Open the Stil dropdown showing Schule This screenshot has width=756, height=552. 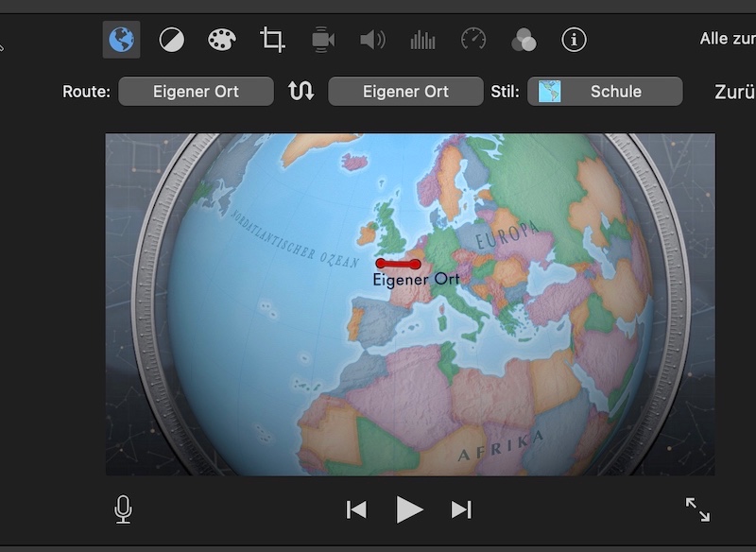tap(605, 91)
